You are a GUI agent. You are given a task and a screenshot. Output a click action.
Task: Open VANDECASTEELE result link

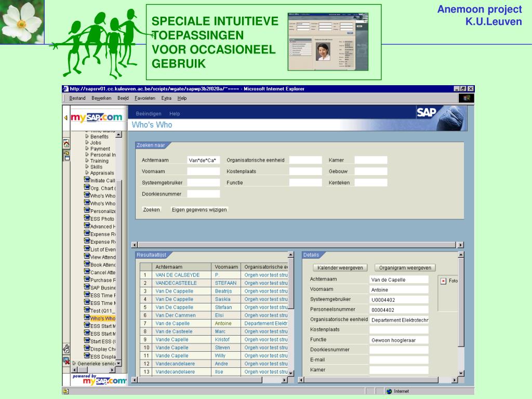click(x=176, y=283)
